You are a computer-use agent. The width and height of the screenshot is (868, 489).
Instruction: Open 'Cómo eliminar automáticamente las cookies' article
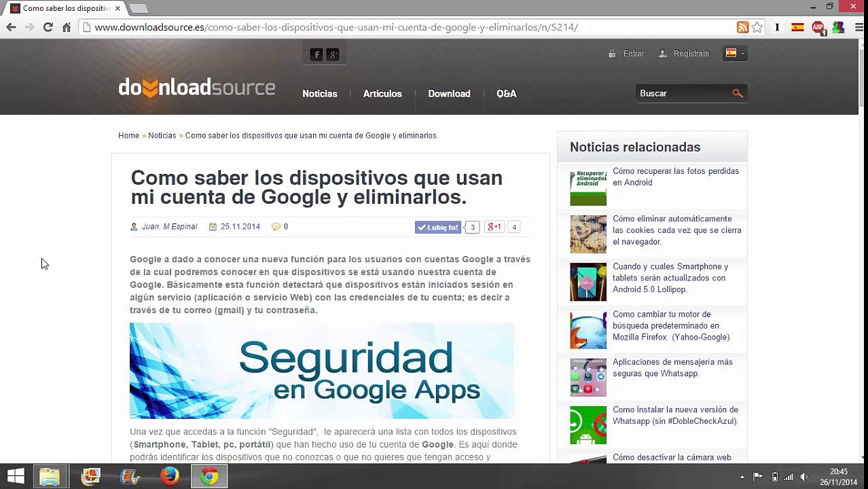(676, 230)
